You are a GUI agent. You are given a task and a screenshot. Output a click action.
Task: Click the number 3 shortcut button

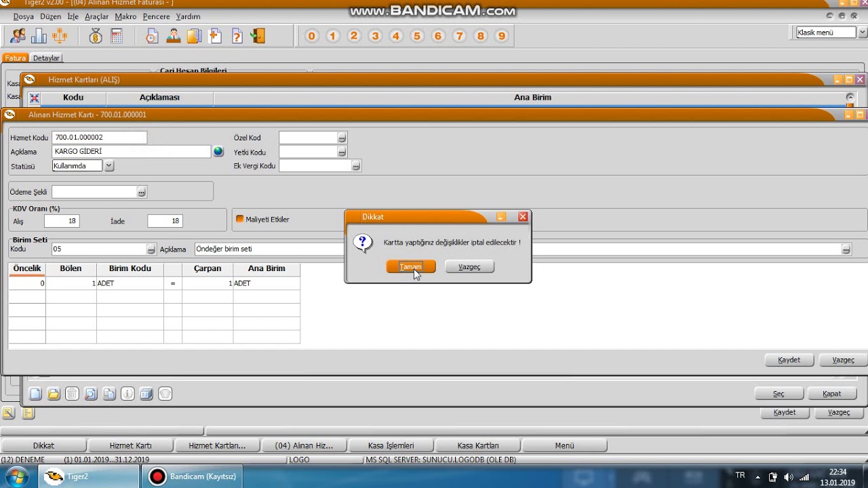[x=375, y=36]
